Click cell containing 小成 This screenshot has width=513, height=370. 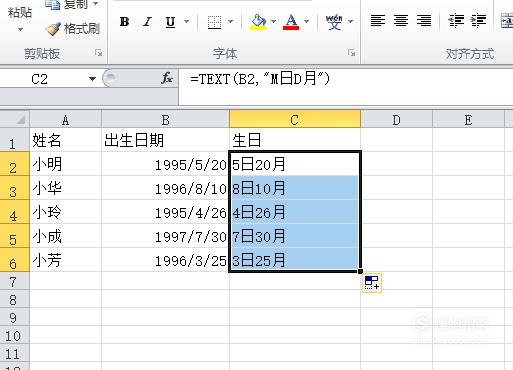coord(65,236)
